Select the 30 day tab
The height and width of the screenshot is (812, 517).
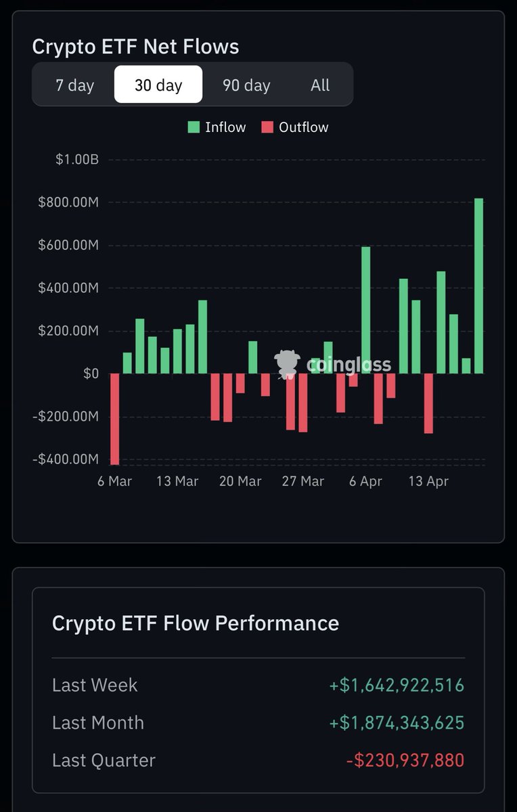tap(158, 85)
